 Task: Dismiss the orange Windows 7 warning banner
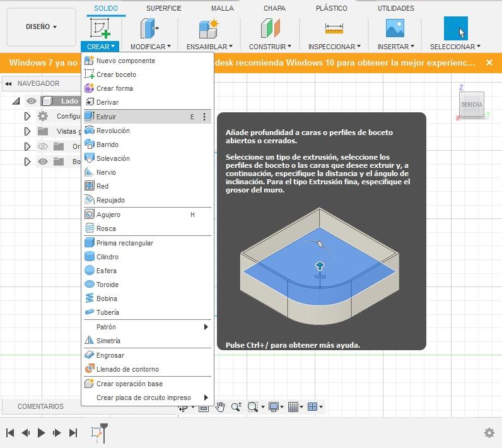[x=489, y=62]
